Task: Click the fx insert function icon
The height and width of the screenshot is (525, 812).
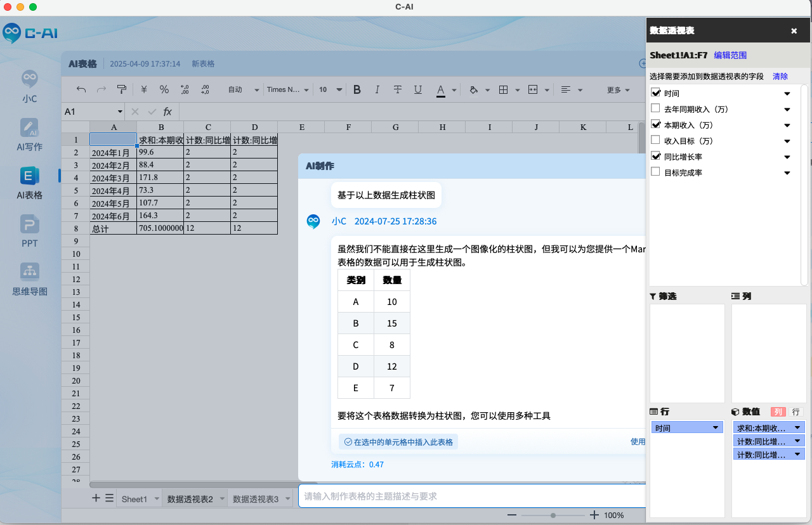Action: [x=167, y=112]
